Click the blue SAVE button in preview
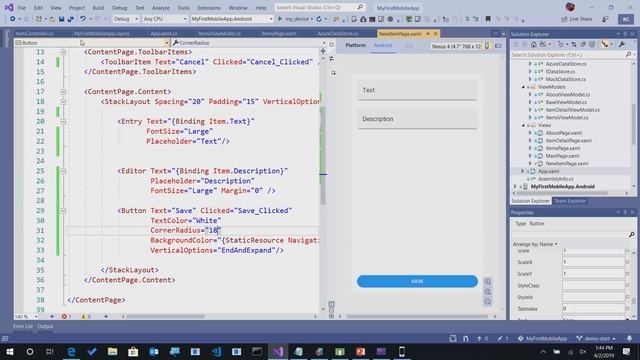Image resolution: width=640 pixels, height=360 pixels. pos(417,281)
